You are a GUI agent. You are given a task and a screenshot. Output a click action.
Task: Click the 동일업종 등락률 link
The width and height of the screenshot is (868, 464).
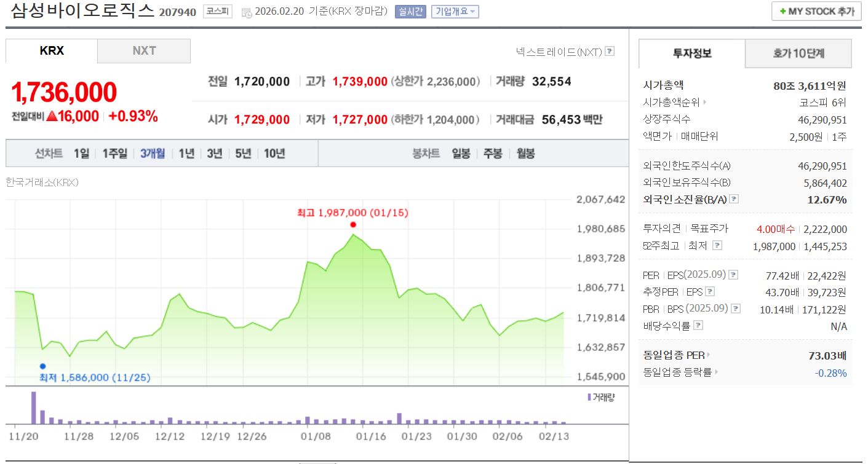pos(677,372)
